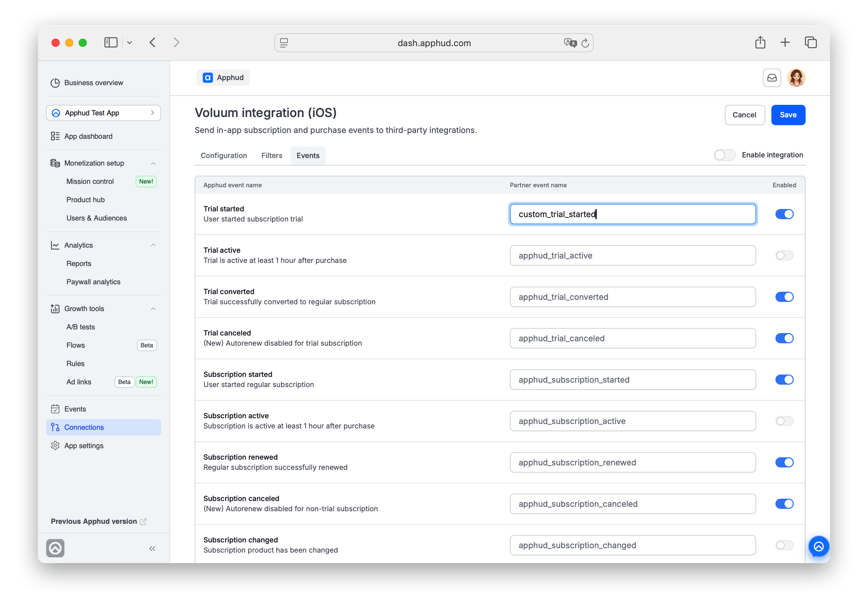Image resolution: width=868 pixels, height=614 pixels.
Task: Enable the Subscription active toggle
Action: click(x=785, y=421)
